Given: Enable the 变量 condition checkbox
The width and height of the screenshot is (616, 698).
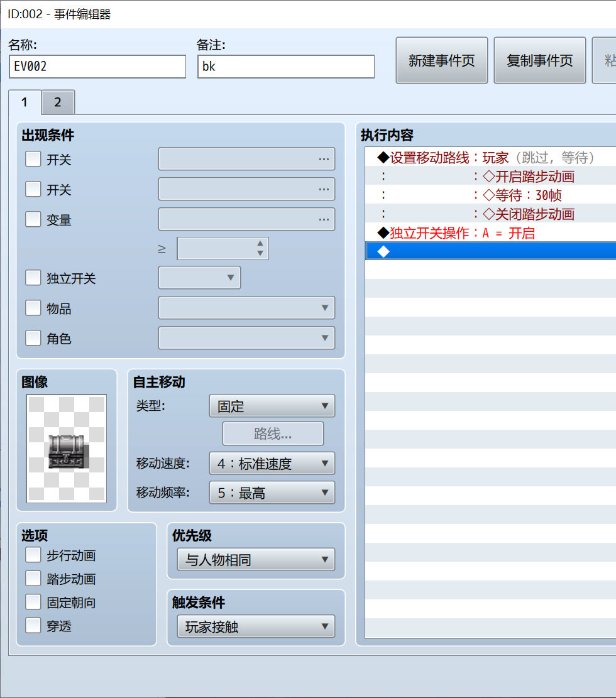Looking at the screenshot, I should point(33,219).
